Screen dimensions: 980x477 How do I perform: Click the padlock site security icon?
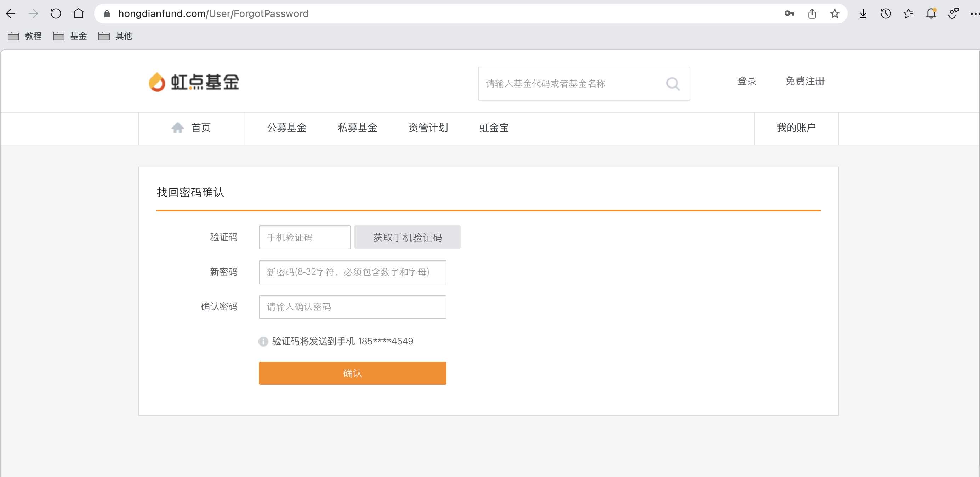(x=107, y=14)
